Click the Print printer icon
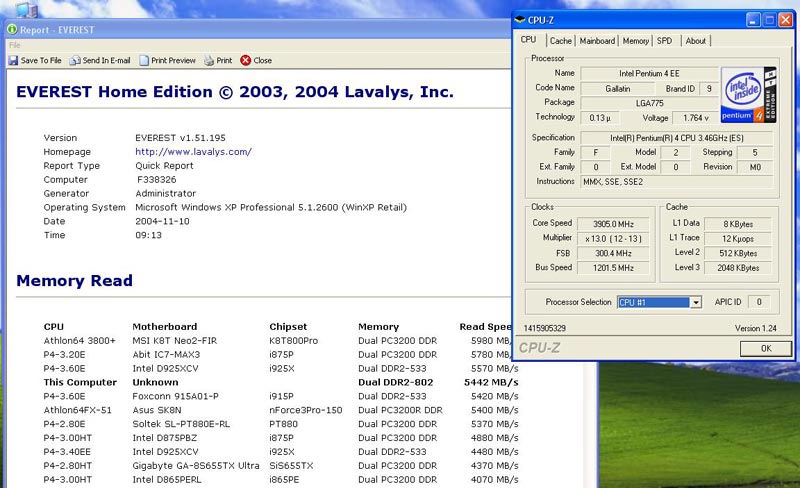The height and width of the screenshot is (488, 800). 209,60
